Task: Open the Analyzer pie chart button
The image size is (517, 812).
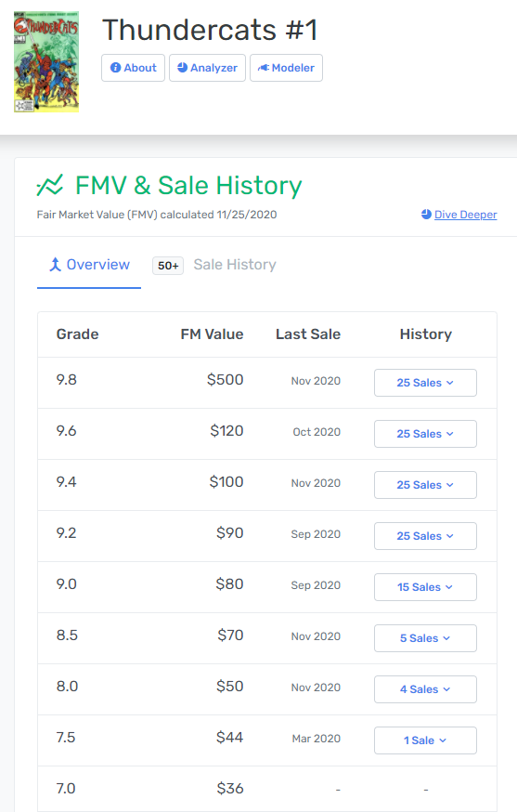Action: pos(207,68)
